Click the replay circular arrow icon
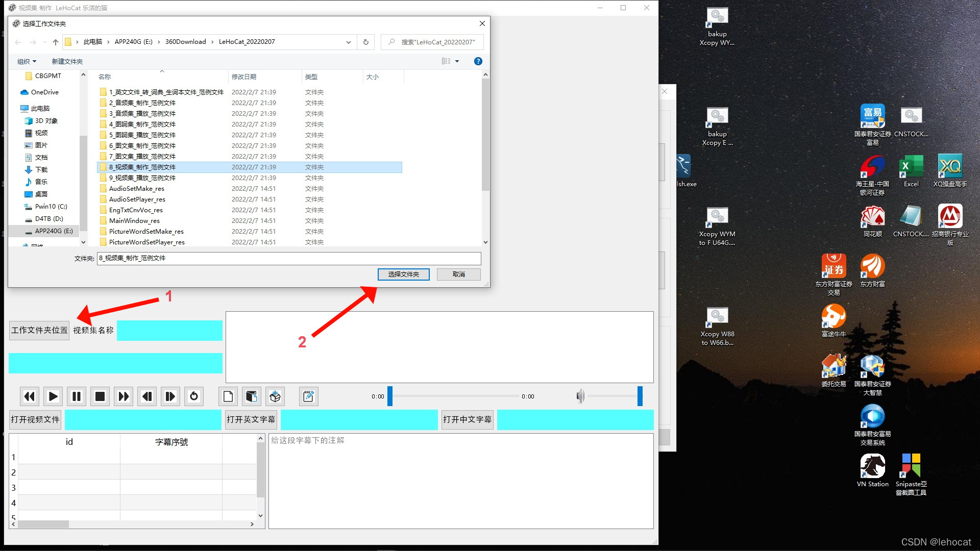 (194, 396)
